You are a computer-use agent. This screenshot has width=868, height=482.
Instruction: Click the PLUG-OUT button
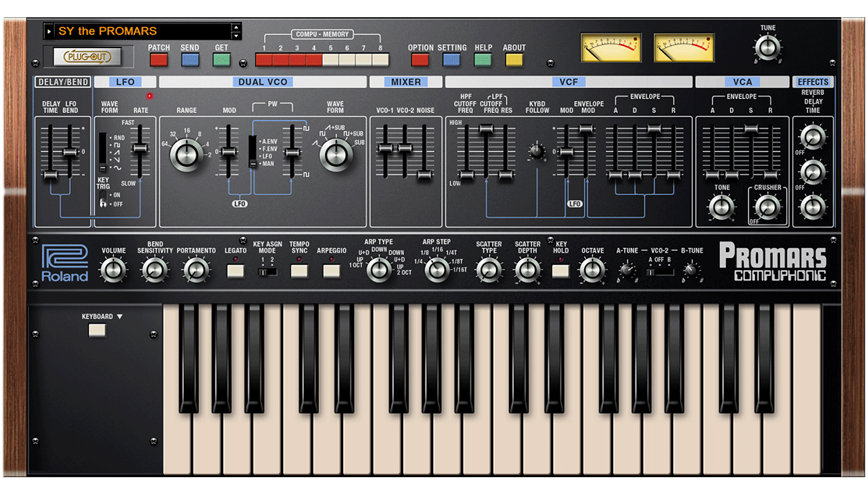[x=86, y=56]
